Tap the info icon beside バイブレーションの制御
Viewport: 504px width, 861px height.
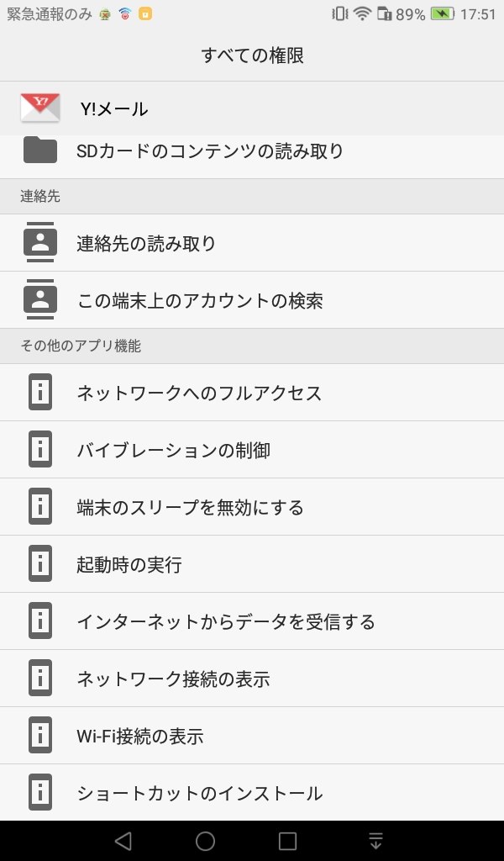coord(39,450)
